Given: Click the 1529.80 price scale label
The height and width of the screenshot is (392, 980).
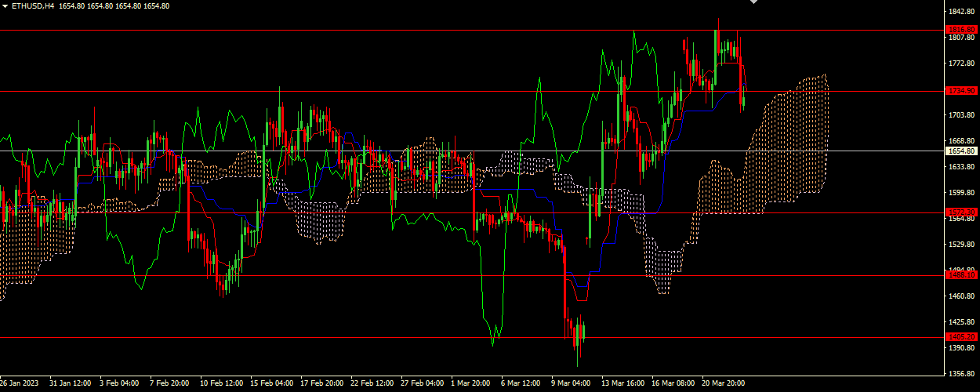Looking at the screenshot, I should click(961, 245).
